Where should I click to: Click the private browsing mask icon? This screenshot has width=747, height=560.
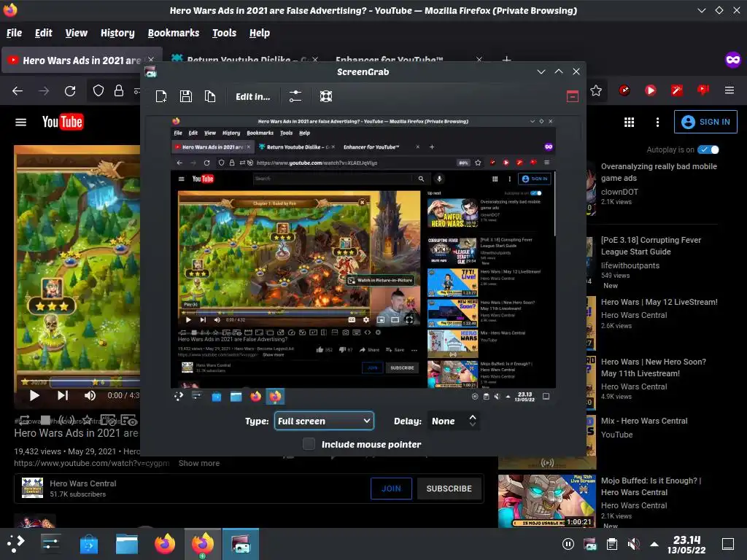732,60
